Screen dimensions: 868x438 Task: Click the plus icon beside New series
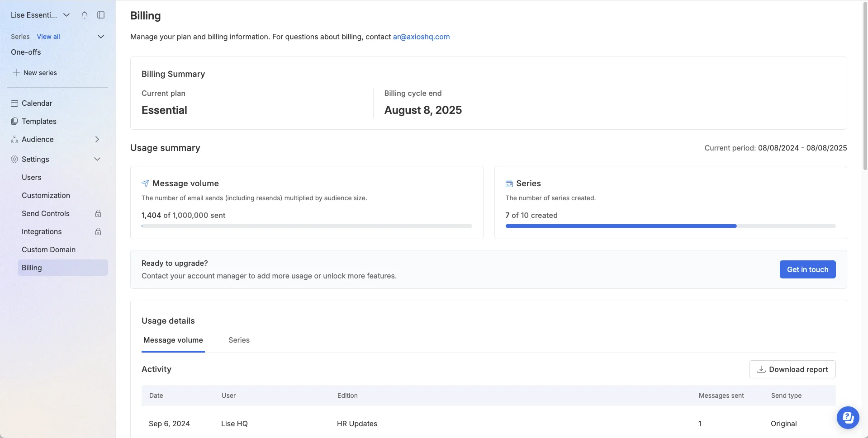(16, 73)
